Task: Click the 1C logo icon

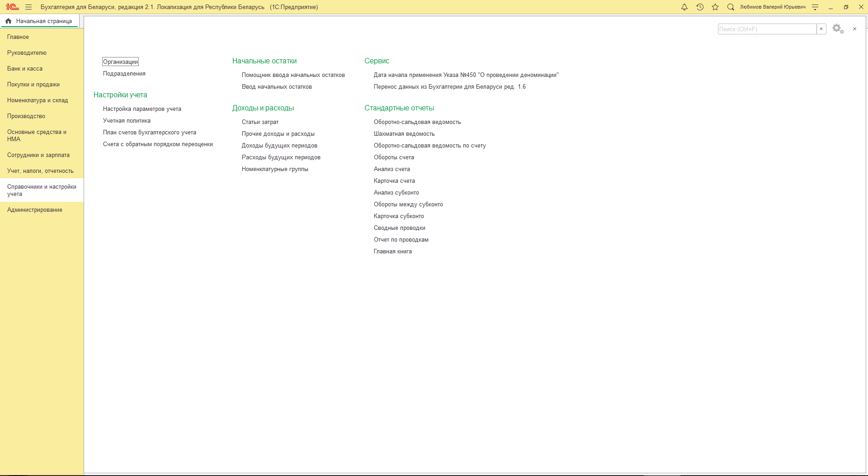Action: [x=12, y=7]
